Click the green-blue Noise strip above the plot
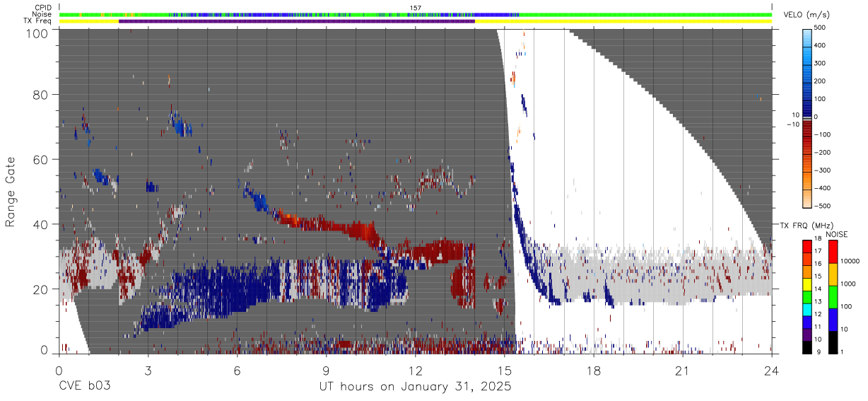The height and width of the screenshot is (401, 868). (416, 14)
